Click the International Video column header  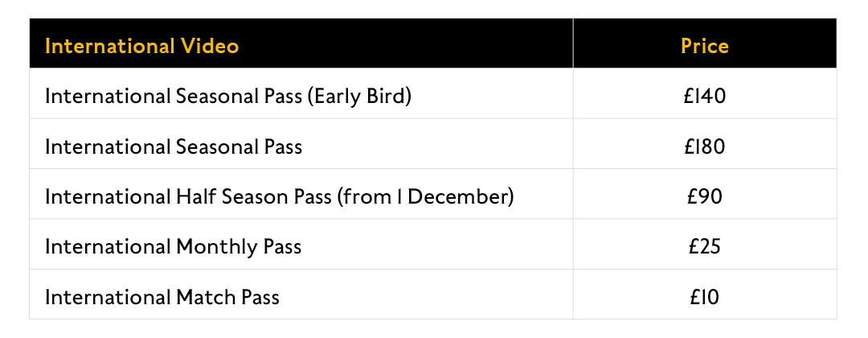(x=141, y=46)
